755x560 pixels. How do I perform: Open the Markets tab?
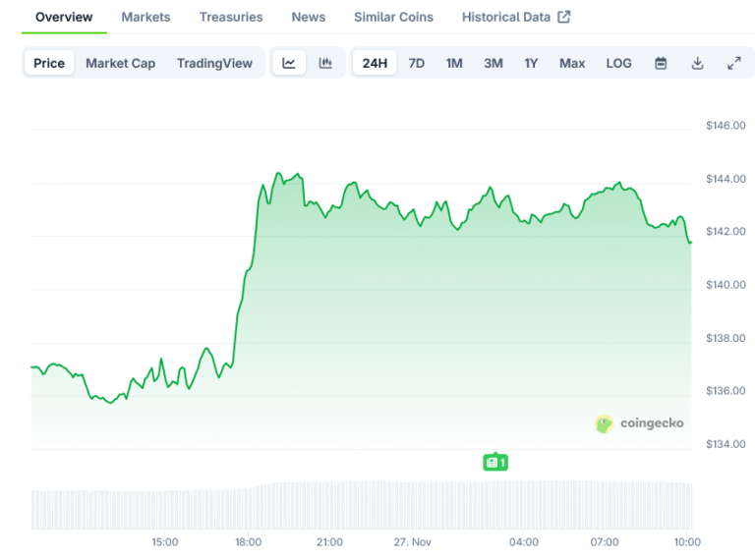coord(145,17)
